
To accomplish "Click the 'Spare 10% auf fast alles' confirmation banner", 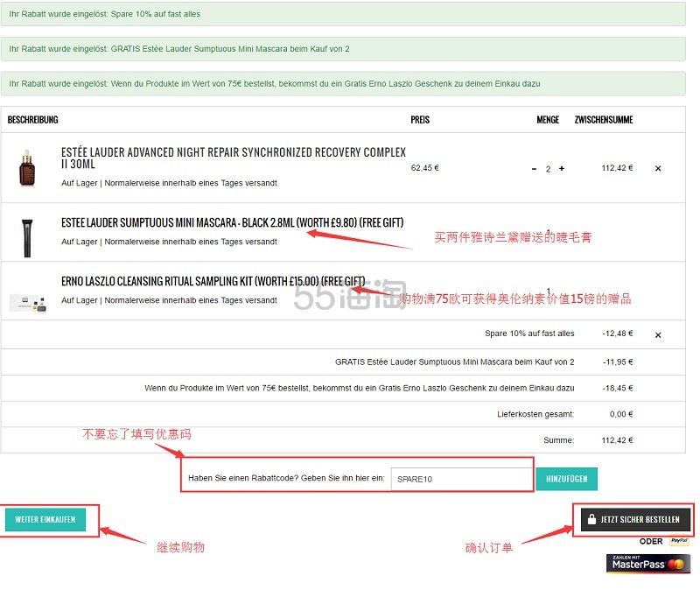I will click(343, 14).
